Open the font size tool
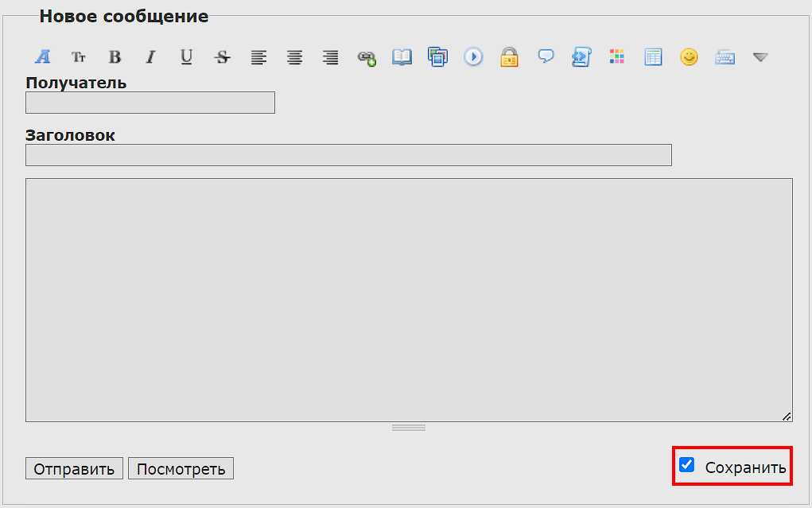The width and height of the screenshot is (812, 508). 79,57
